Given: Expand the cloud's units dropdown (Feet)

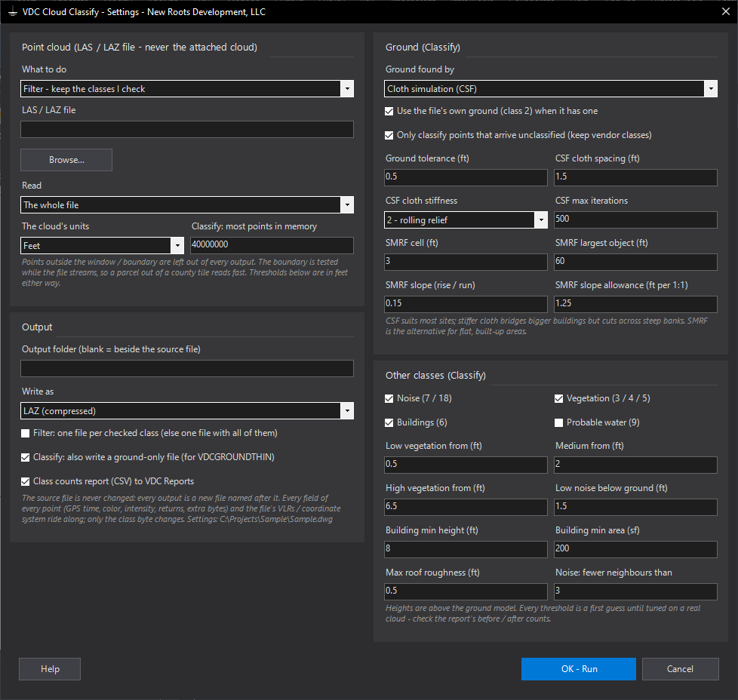Looking at the screenshot, I should pyautogui.click(x=102, y=246).
